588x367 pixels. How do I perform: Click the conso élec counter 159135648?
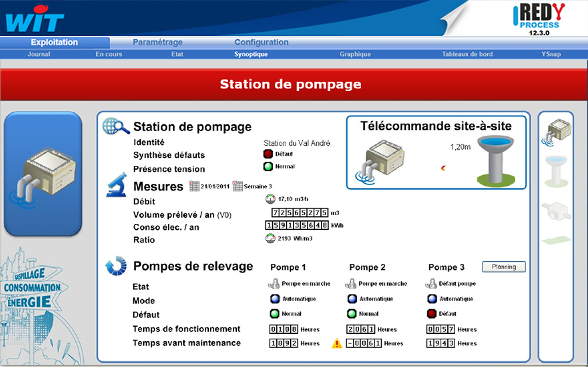point(297,225)
